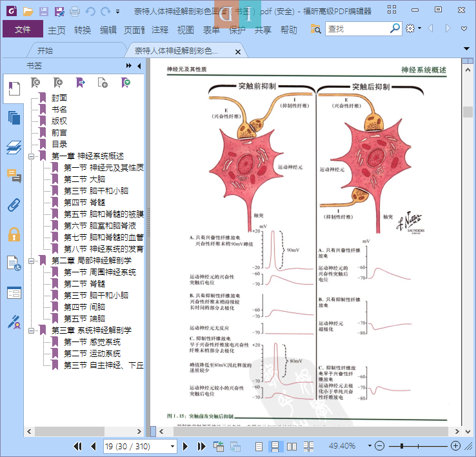Open the settings gear dropdown
Screen dimensions: 476x457
(413, 28)
